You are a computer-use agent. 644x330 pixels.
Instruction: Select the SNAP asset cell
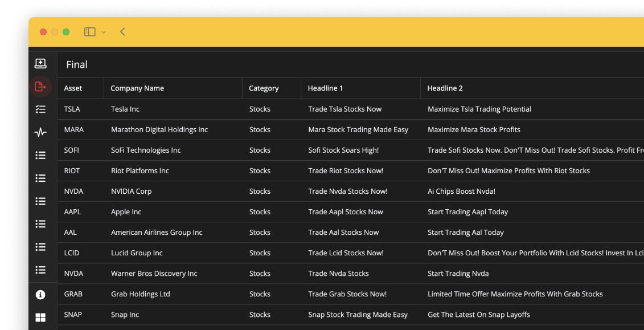pyautogui.click(x=73, y=315)
